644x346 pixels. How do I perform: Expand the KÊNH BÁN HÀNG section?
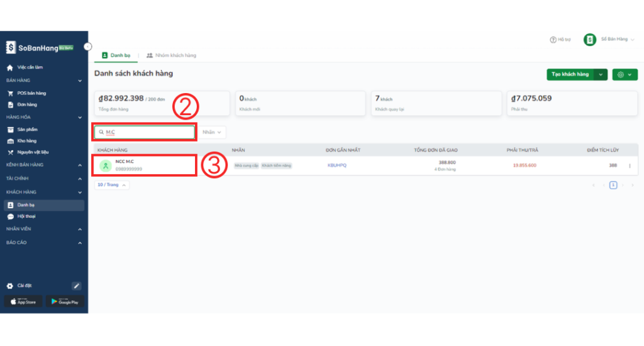80,165
